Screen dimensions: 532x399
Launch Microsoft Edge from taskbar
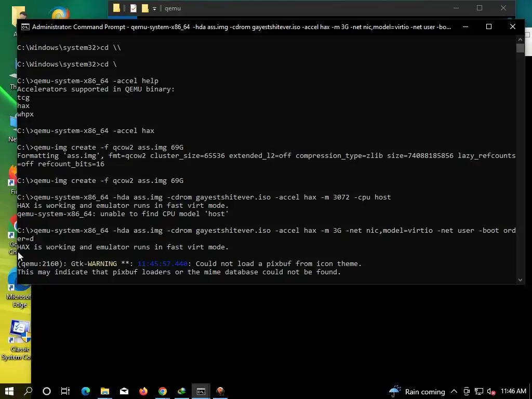[86, 391]
